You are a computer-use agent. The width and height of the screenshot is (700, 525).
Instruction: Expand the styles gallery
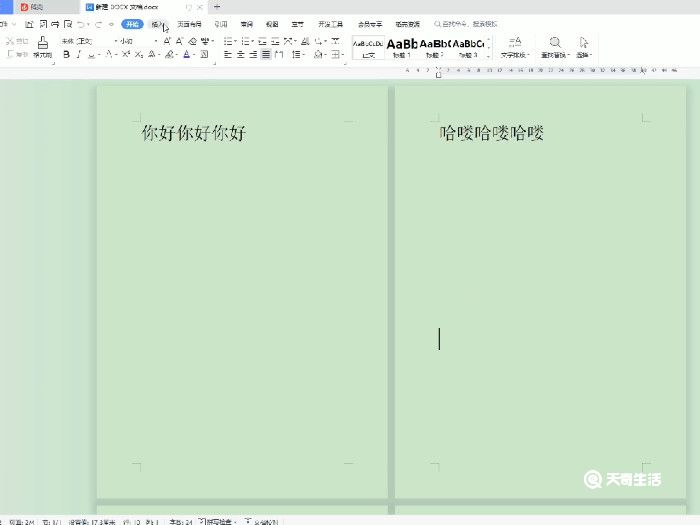(x=488, y=56)
